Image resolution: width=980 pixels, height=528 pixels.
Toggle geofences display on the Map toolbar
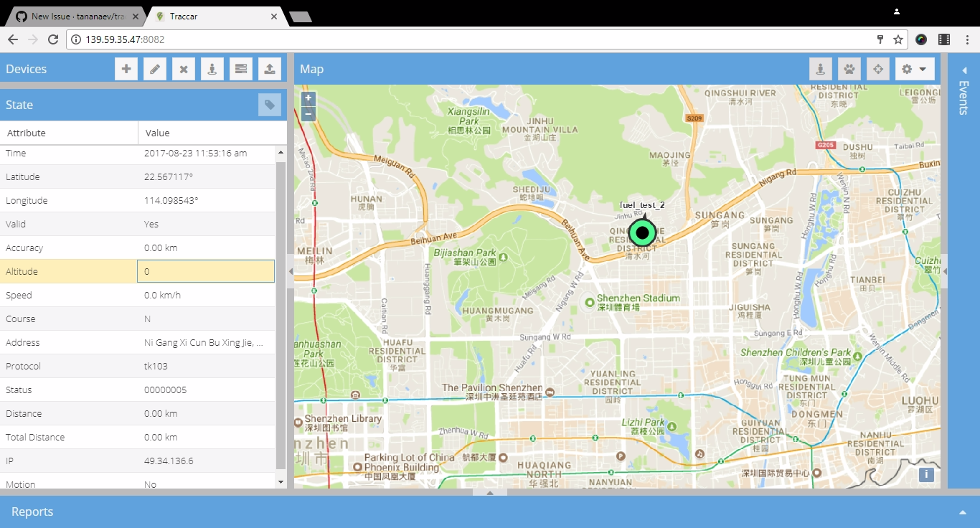click(821, 69)
